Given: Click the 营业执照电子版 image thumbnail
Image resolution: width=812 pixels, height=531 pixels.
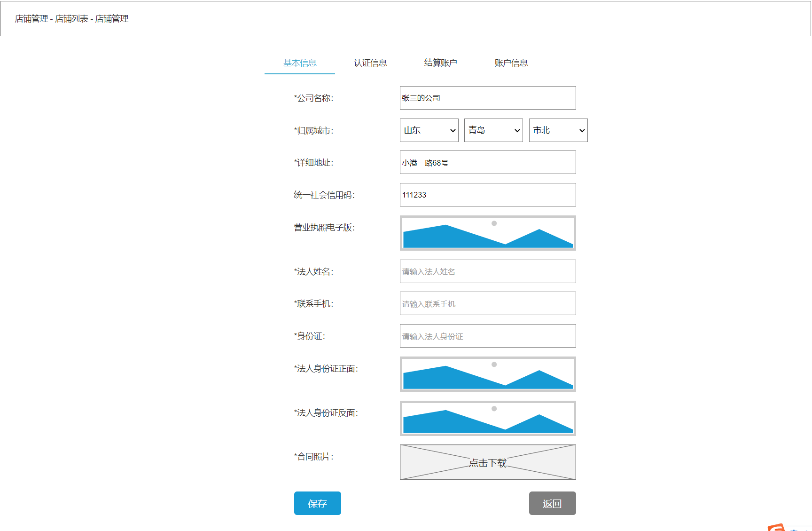Looking at the screenshot, I should (488, 233).
